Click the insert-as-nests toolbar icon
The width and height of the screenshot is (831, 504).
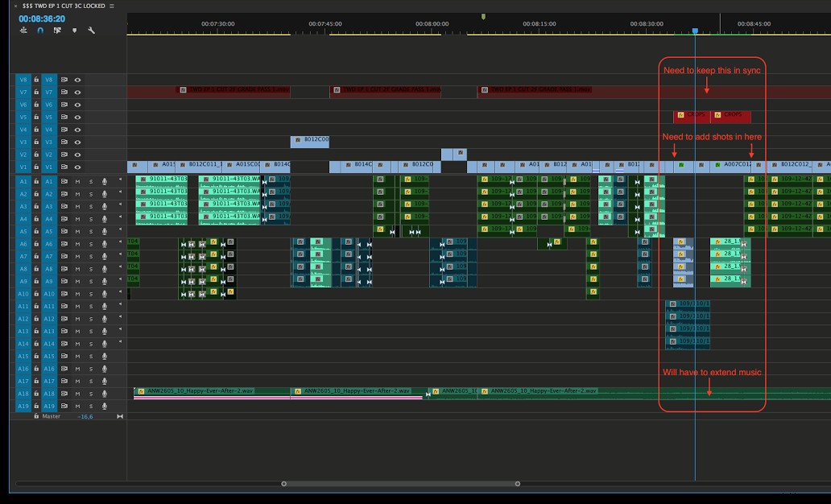tap(23, 32)
